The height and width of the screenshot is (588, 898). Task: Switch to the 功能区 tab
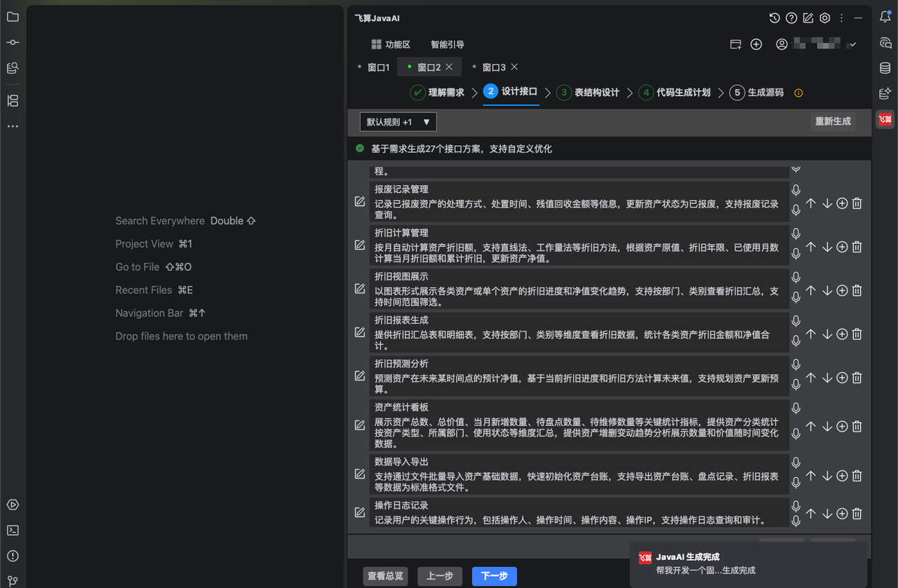[391, 44]
